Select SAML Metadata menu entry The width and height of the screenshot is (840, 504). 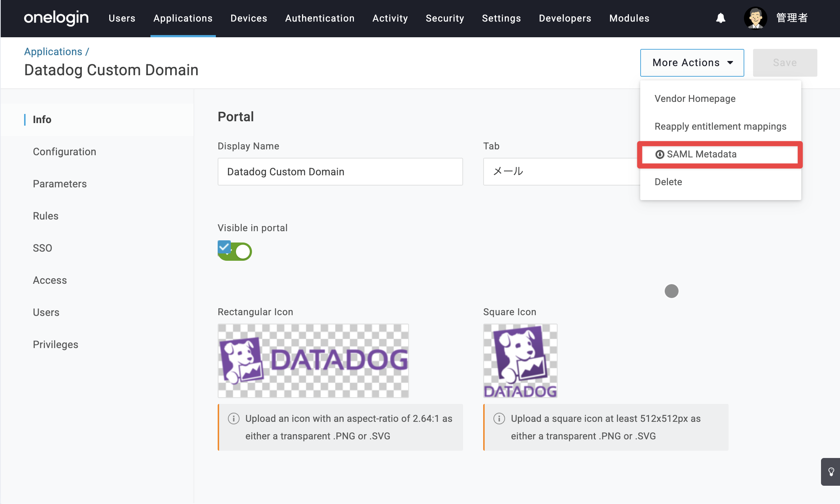coord(720,154)
